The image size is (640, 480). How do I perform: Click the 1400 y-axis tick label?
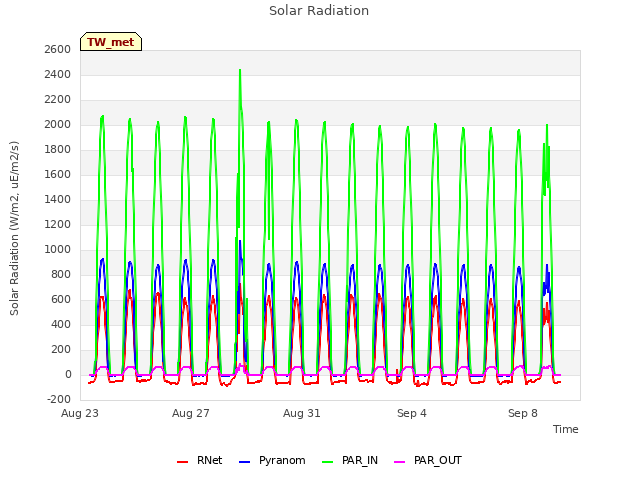pyautogui.click(x=58, y=200)
